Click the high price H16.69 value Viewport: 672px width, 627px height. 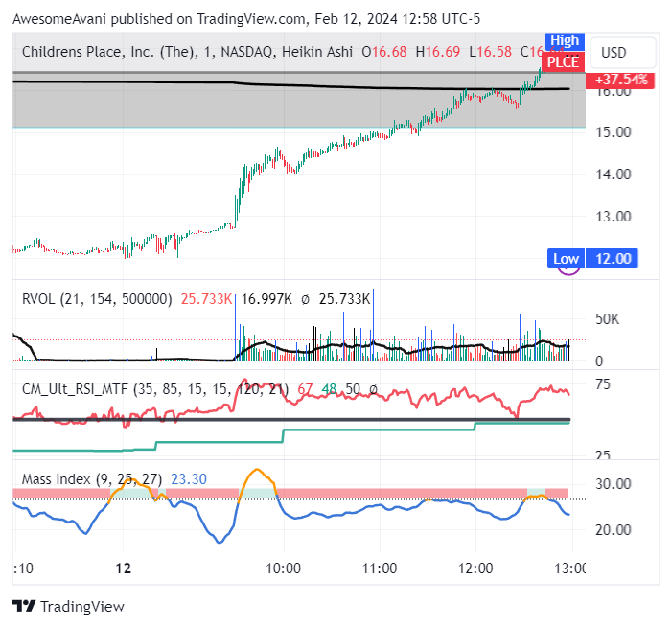pyautogui.click(x=437, y=52)
